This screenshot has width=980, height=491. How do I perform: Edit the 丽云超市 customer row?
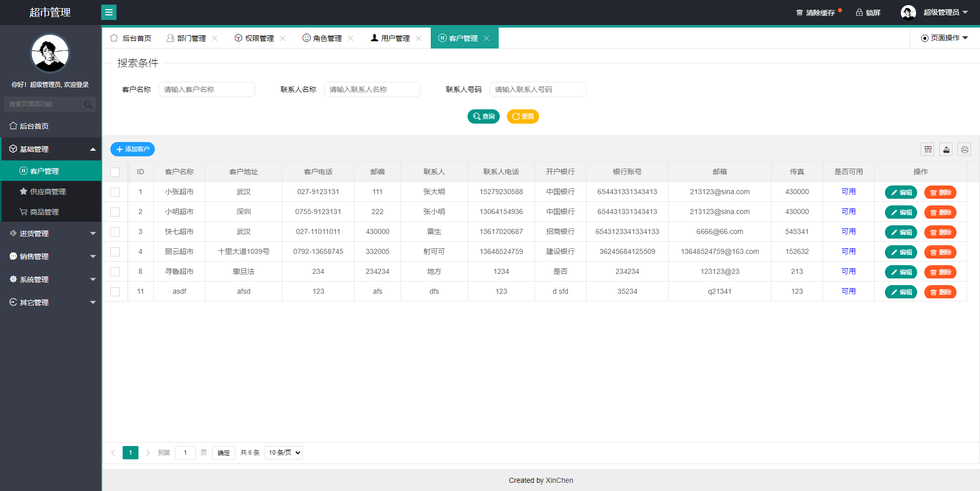[x=901, y=252]
